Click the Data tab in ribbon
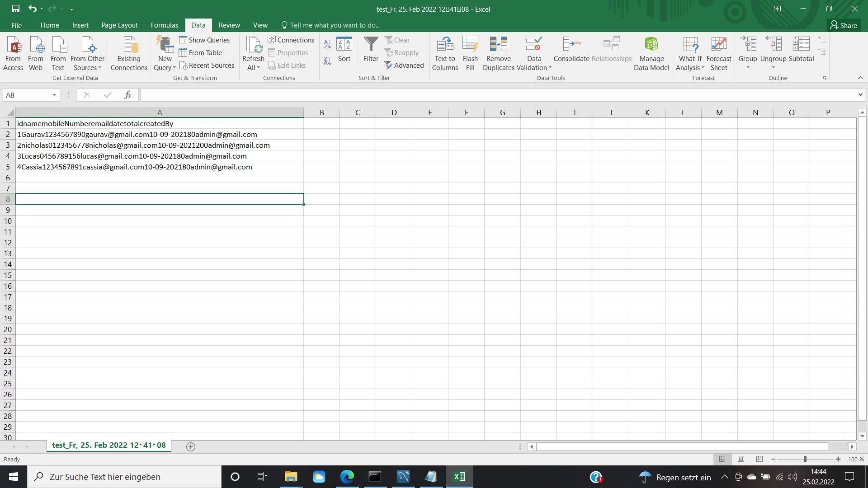The height and width of the screenshot is (488, 868). [x=198, y=25]
